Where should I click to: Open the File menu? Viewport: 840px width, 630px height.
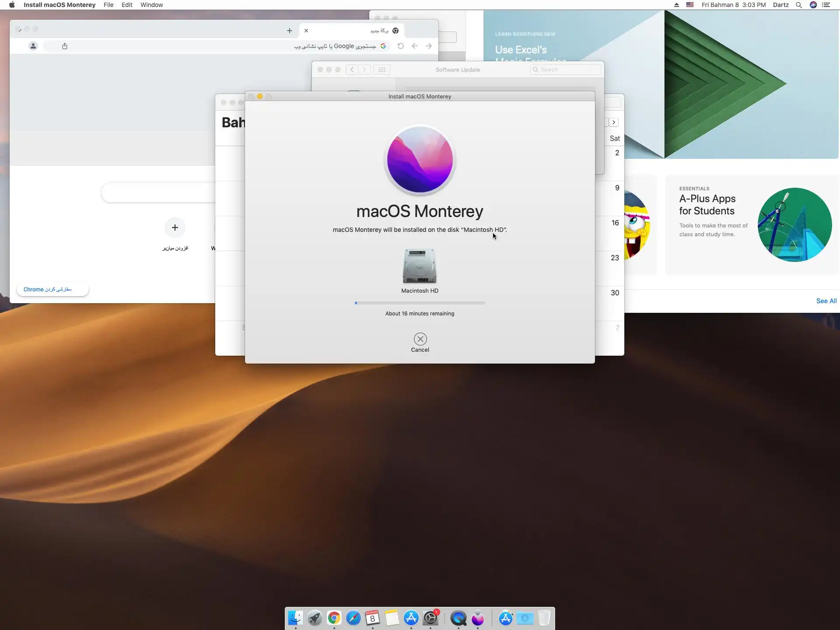point(108,5)
